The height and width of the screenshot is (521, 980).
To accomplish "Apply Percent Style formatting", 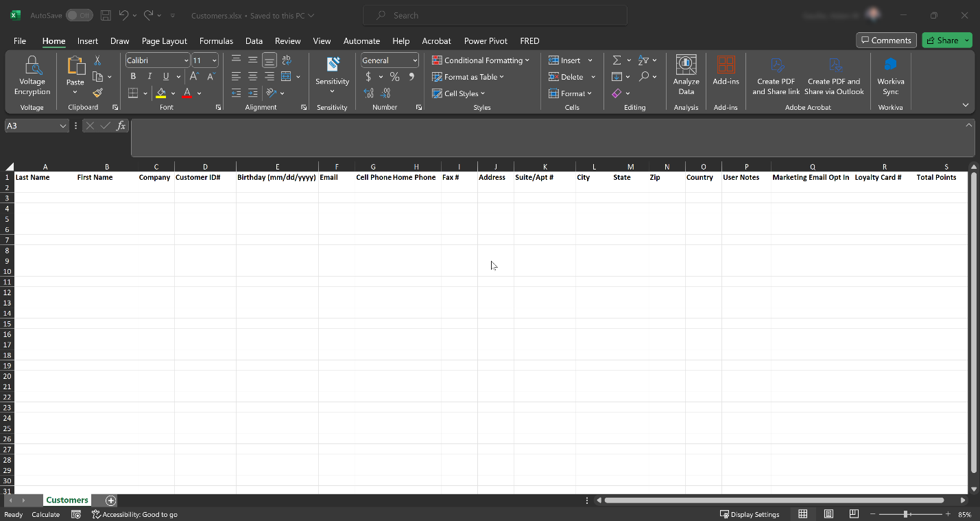I will pos(394,76).
